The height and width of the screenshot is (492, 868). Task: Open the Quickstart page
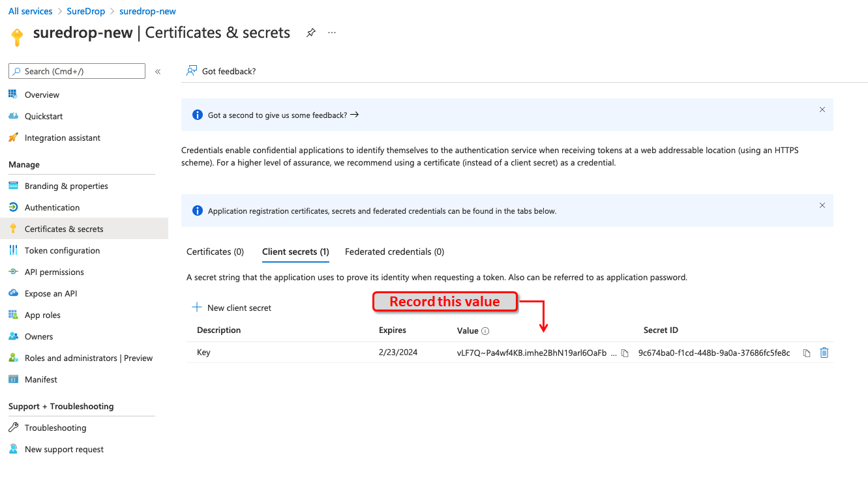tap(44, 116)
